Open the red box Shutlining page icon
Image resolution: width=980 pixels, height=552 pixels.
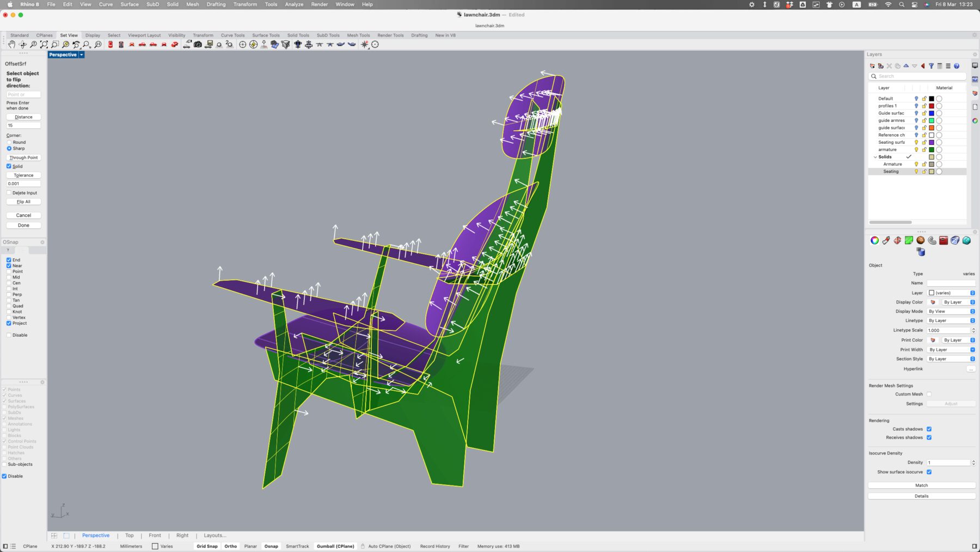(944, 240)
